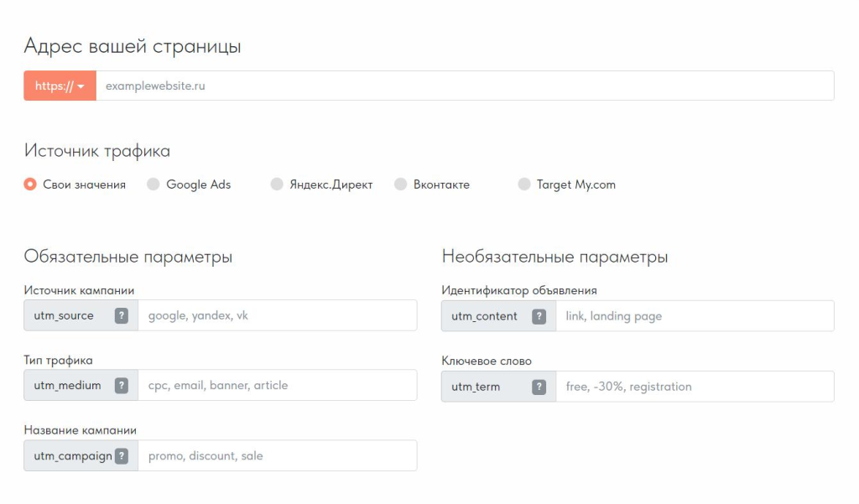
Task: Focus the utm_source field (google, yandex, vk)
Action: [x=277, y=315]
